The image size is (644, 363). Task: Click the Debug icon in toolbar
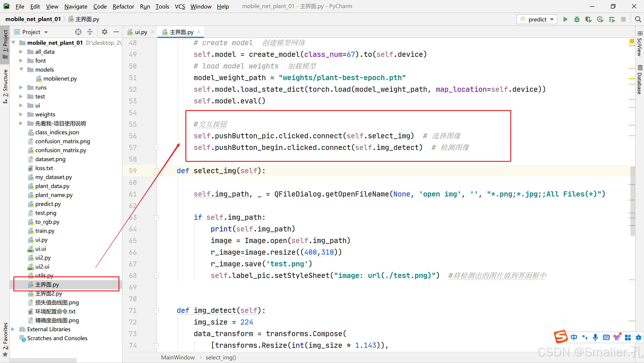[577, 19]
